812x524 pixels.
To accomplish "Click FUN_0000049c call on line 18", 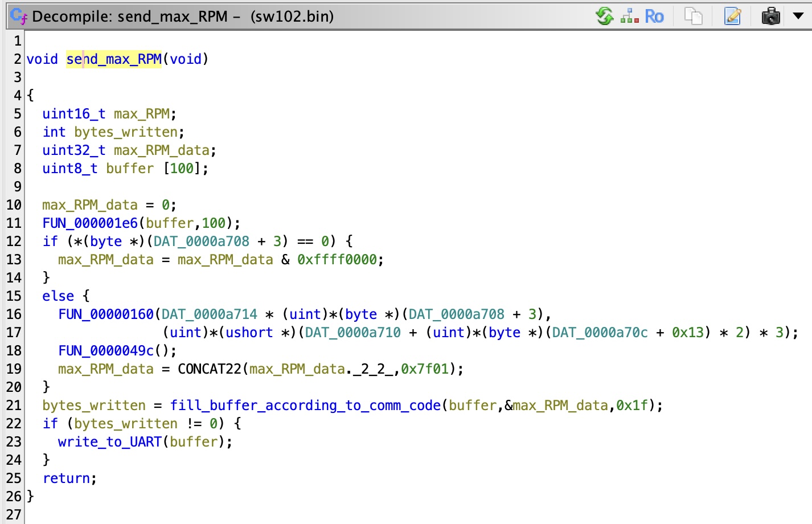I will [106, 351].
